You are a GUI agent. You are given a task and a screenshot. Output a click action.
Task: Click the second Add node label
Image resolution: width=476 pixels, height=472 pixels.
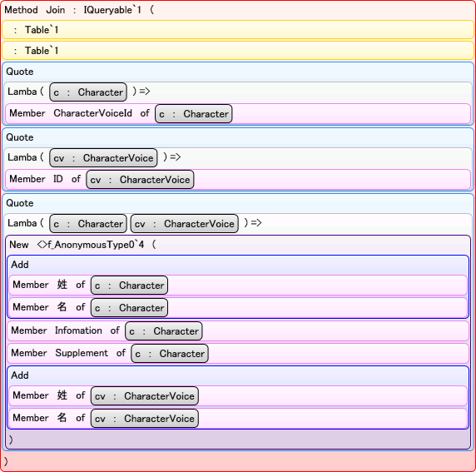(x=20, y=375)
